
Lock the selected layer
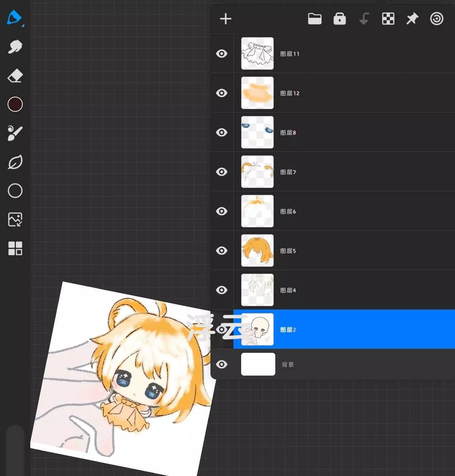click(x=339, y=19)
